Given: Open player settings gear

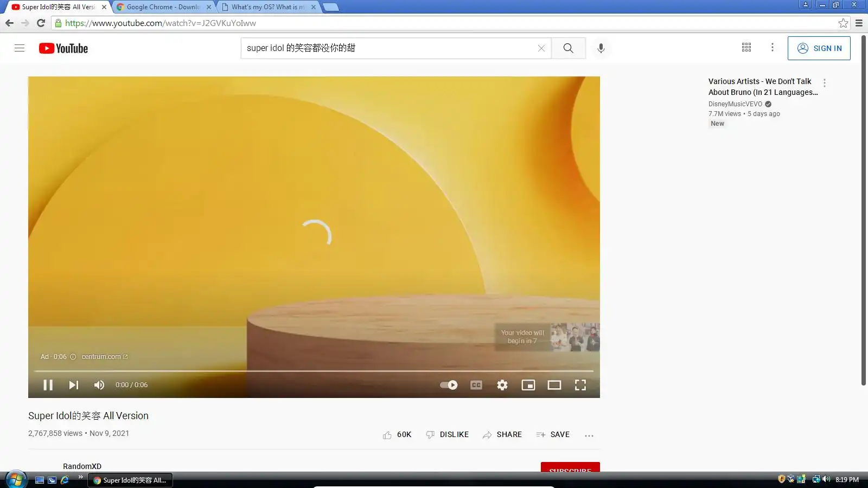Looking at the screenshot, I should [x=502, y=385].
